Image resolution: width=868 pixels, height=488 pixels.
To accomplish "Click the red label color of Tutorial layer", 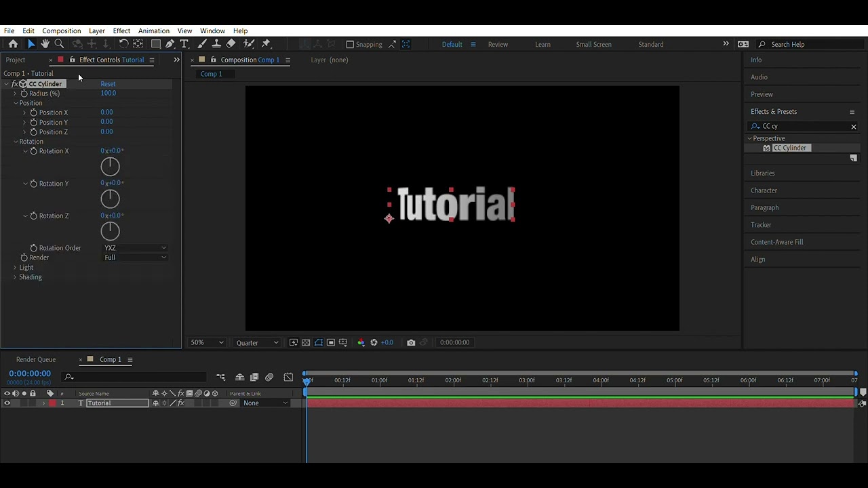I will pos(52,403).
